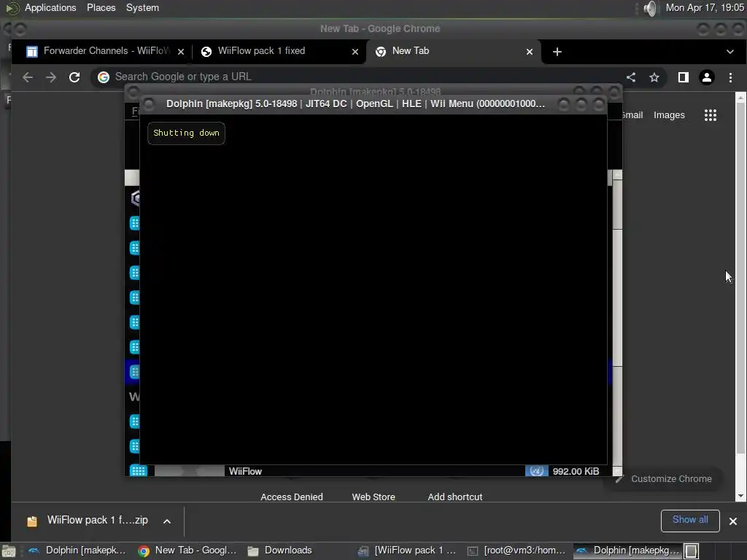Image resolution: width=747 pixels, height=560 pixels.
Task: Open the Places menu
Action: point(101,7)
